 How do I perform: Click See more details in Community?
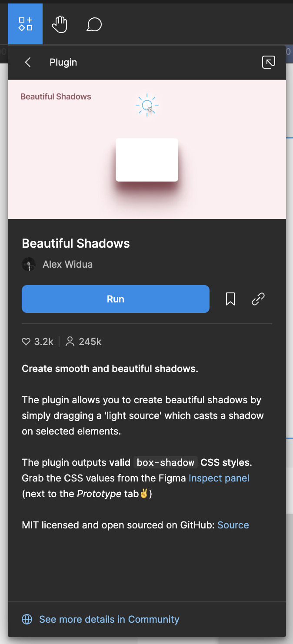click(x=109, y=619)
